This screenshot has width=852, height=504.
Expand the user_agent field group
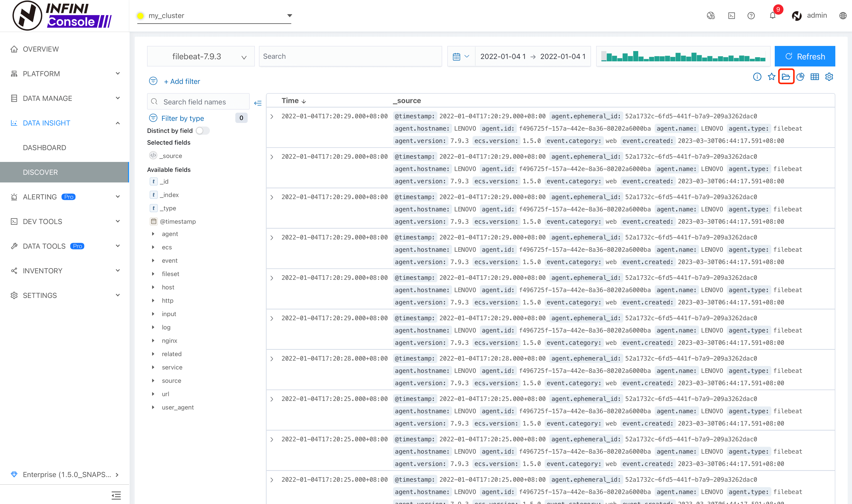(x=153, y=407)
